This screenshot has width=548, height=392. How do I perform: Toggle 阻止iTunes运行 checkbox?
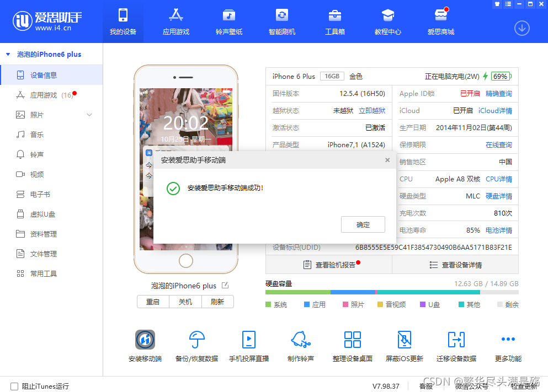(x=14, y=386)
